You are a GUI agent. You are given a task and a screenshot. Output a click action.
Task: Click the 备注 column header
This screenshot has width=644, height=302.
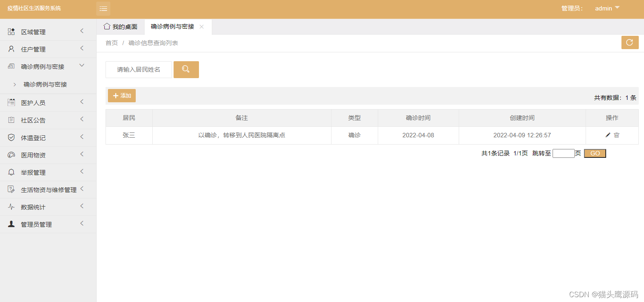click(242, 118)
